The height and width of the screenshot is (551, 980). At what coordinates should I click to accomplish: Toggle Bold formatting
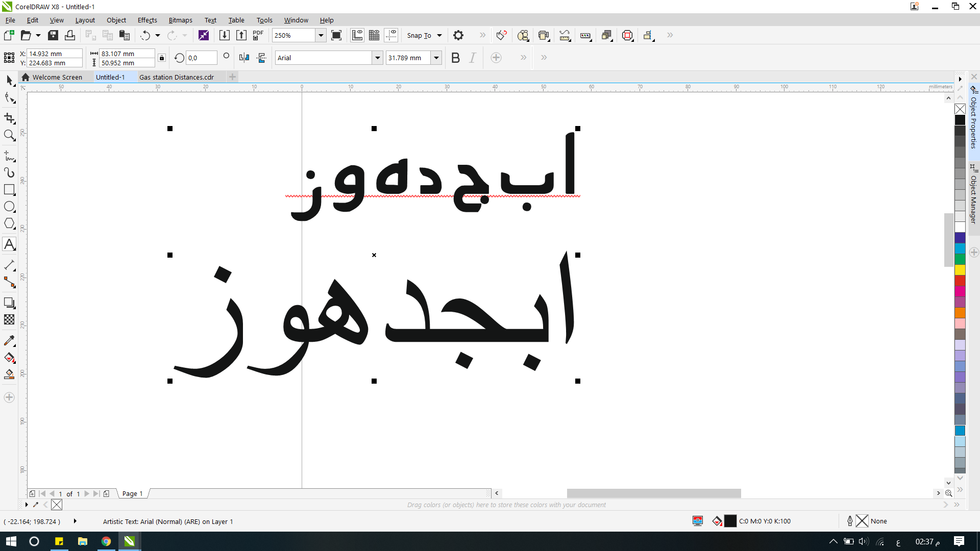456,58
